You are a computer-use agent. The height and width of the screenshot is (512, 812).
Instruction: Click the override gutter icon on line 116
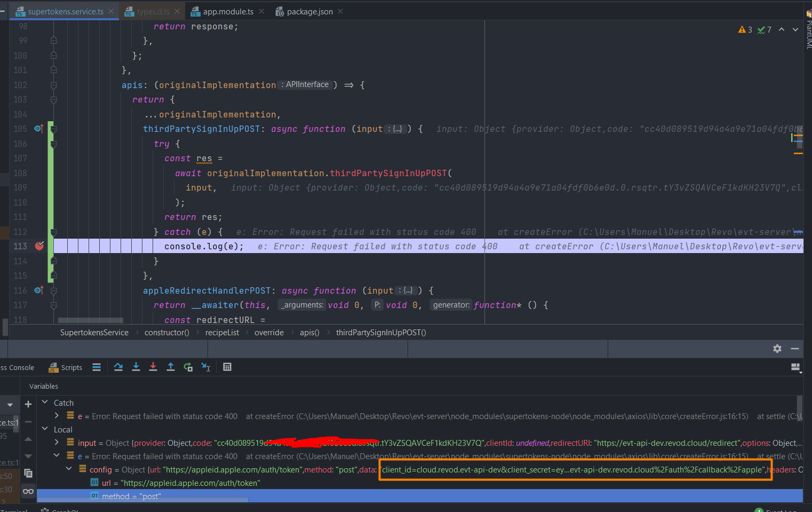[x=38, y=290]
